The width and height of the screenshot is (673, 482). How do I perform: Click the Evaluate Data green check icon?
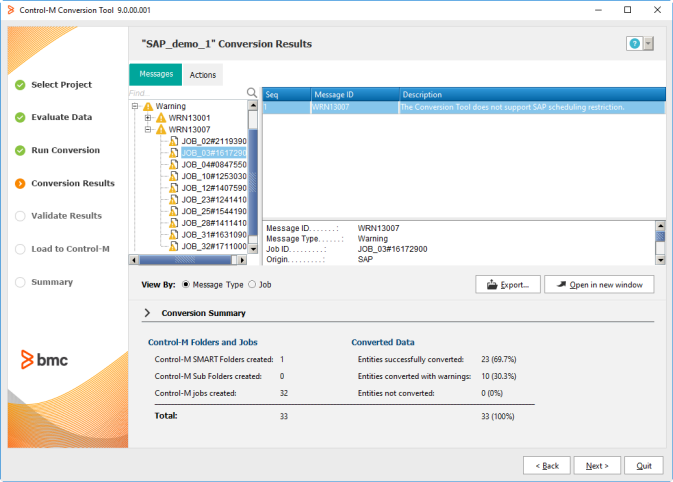20,117
